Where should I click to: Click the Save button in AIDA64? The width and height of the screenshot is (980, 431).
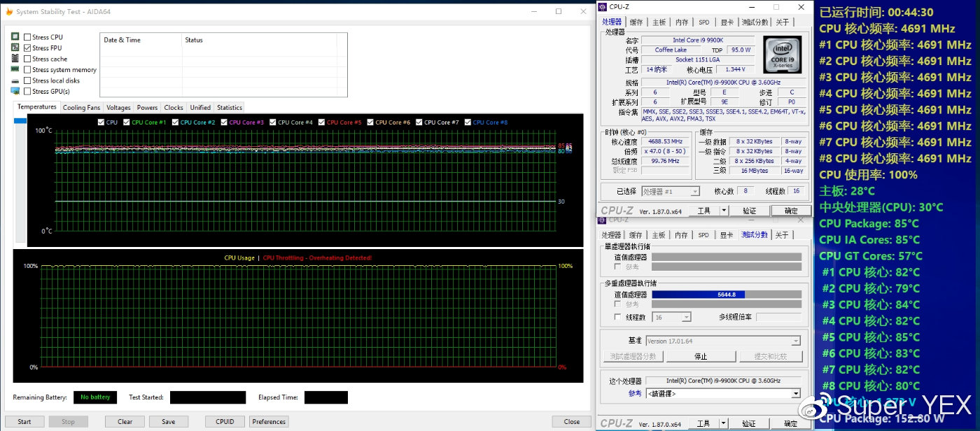pos(168,422)
